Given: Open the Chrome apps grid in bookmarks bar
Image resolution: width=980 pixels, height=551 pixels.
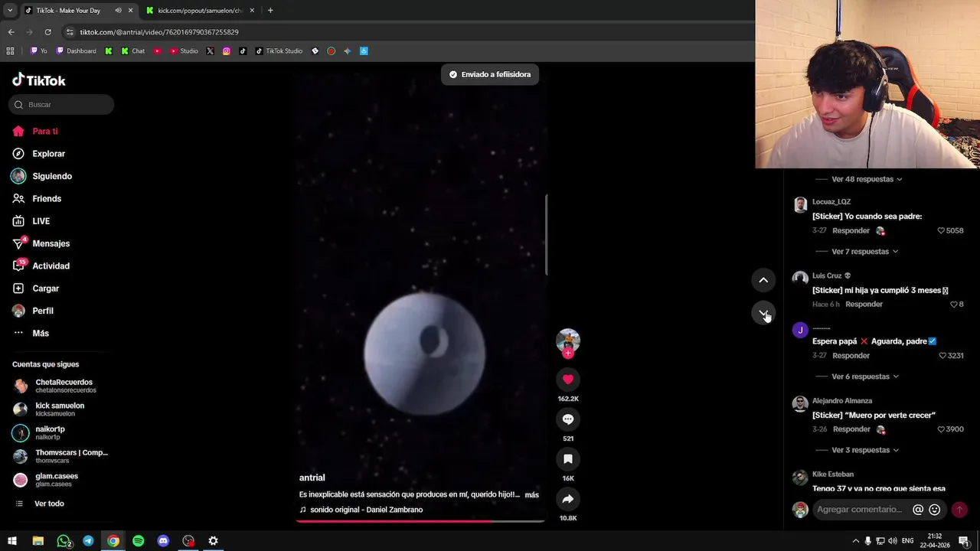Looking at the screenshot, I should click(10, 51).
